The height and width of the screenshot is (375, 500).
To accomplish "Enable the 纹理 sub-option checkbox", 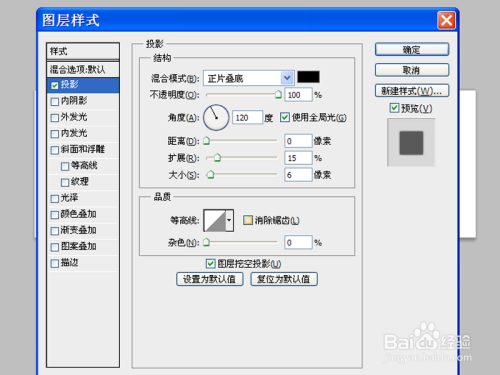I will pyautogui.click(x=65, y=182).
